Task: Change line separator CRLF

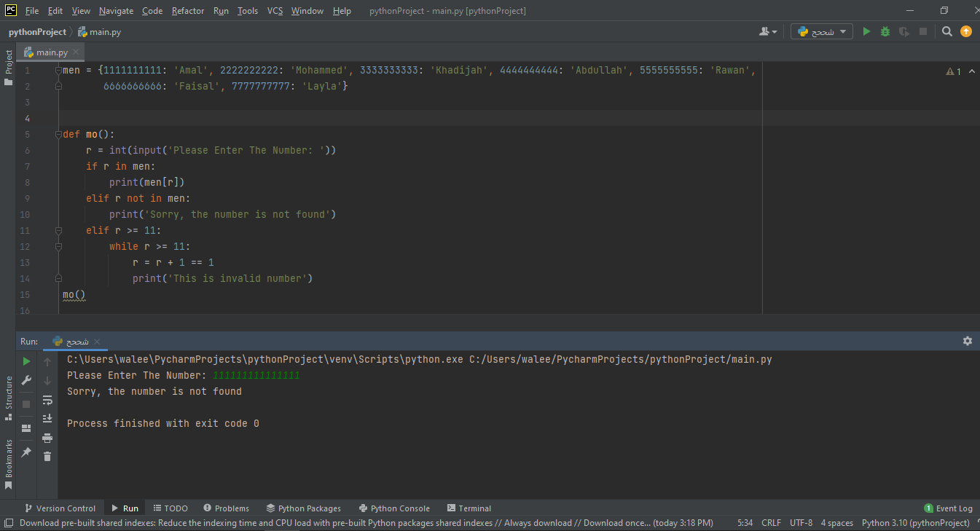Action: click(x=771, y=523)
